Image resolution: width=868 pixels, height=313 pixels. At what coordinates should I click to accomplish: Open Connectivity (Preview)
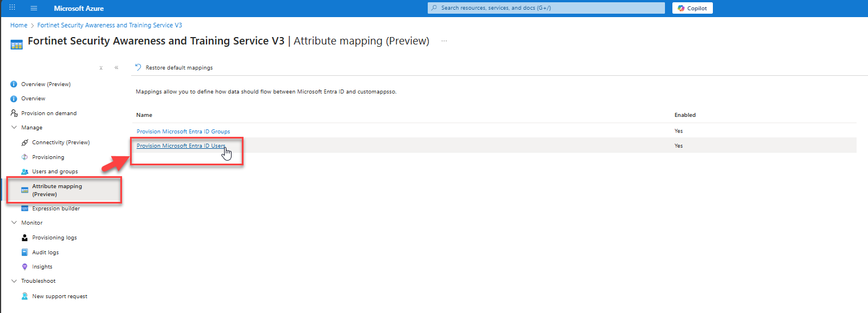click(x=60, y=143)
